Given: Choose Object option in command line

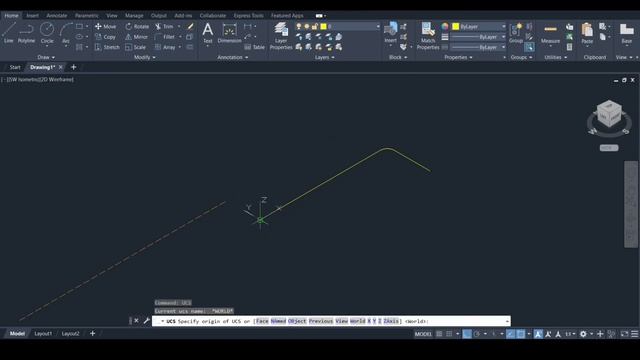Looking at the screenshot, I should pyautogui.click(x=297, y=321).
